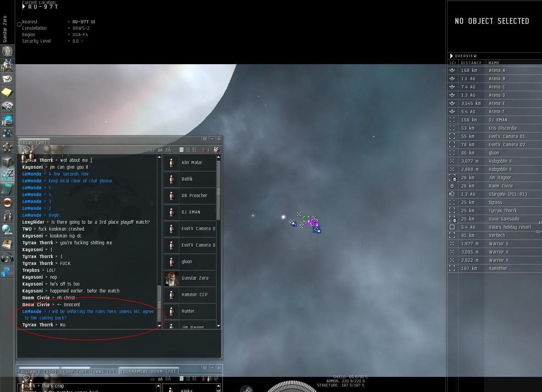The height and width of the screenshot is (392, 542).
Task: Switch Local chat to detailed line mode
Action: [194, 149]
